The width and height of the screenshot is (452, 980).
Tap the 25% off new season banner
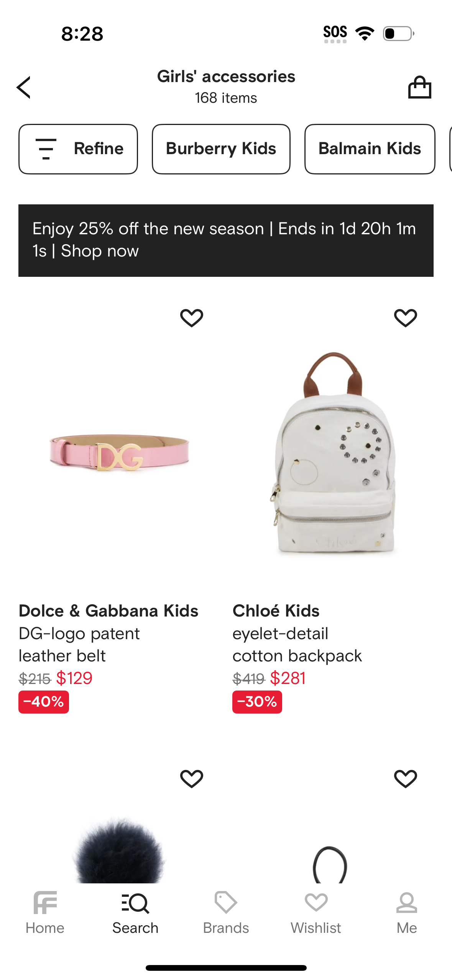tap(226, 240)
